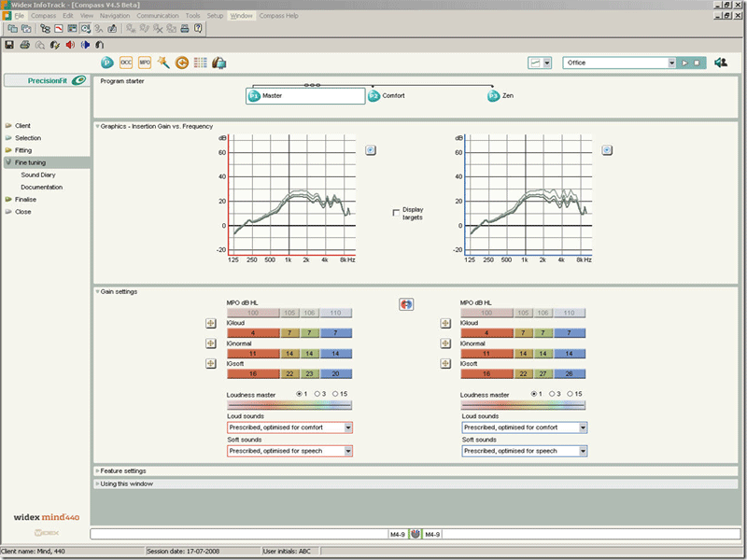Go to Sound Diary in sidebar
Viewport: 747px width, 560px height.
(37, 175)
